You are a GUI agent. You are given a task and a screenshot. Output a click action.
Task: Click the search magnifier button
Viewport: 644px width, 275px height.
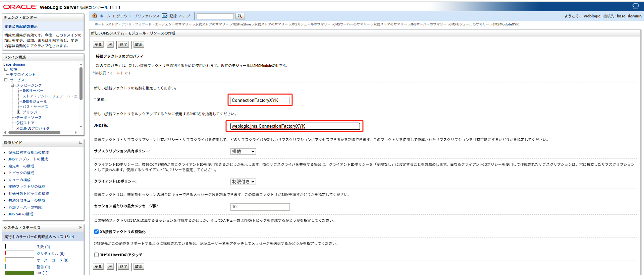click(240, 16)
